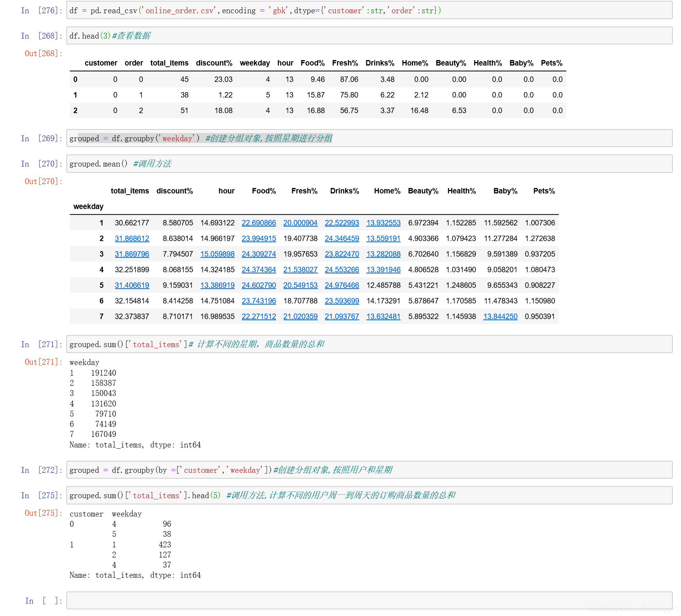Click the 9.159031 discount% value
Screen dimensions: 681x616
coord(178,285)
